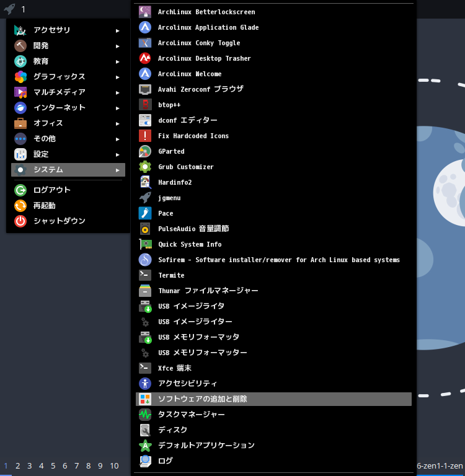This screenshot has width=465, height=476.
Task: Click the ArcoLinux Conky Toggle icon
Action: [x=145, y=43]
